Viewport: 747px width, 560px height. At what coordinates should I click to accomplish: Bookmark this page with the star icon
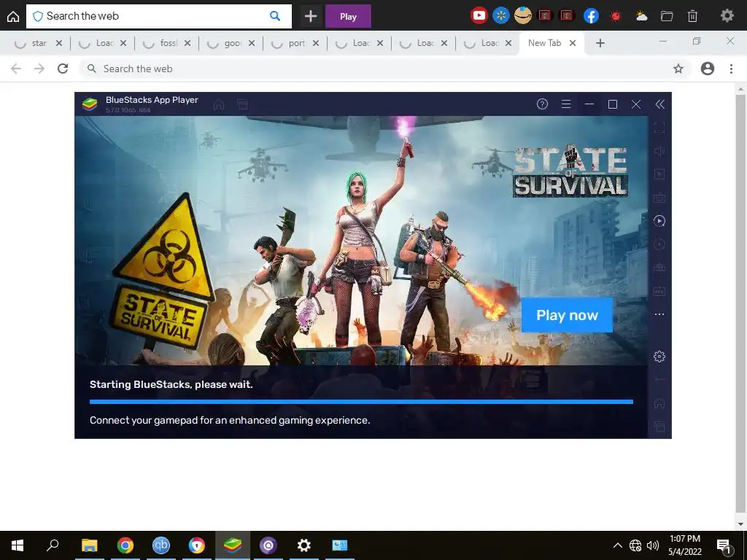coord(678,69)
